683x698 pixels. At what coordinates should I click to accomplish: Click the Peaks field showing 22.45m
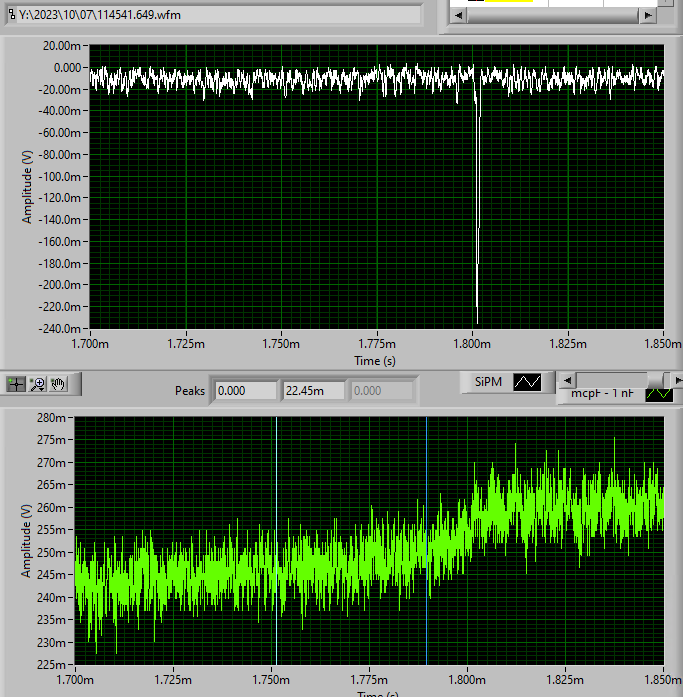(314, 390)
